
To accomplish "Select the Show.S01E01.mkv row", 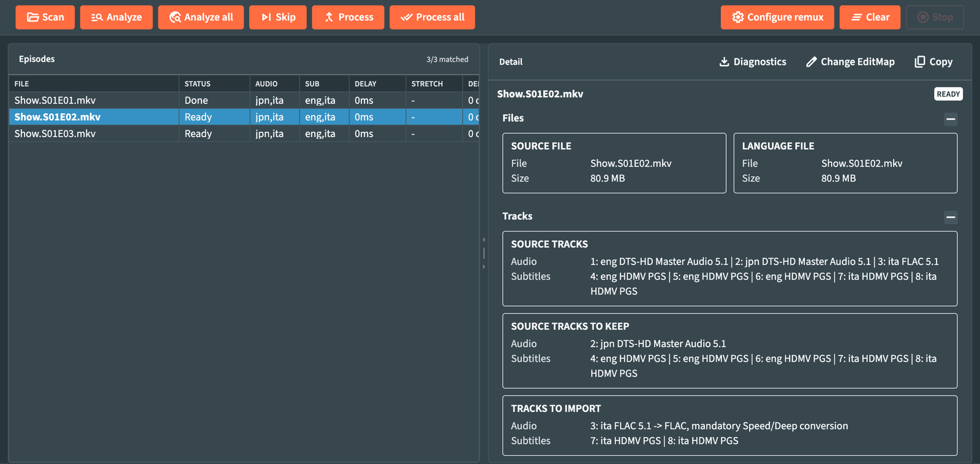I will pos(244,100).
